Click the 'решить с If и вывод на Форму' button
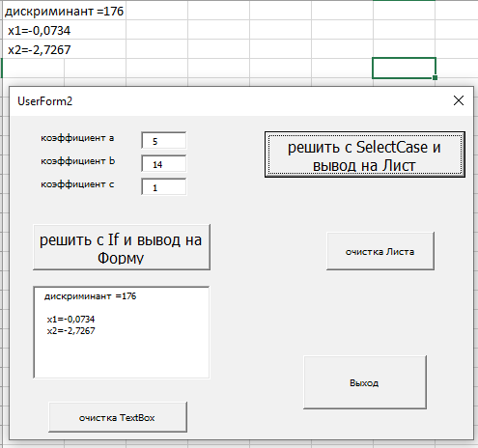The width and height of the screenshot is (478, 448). point(122,247)
